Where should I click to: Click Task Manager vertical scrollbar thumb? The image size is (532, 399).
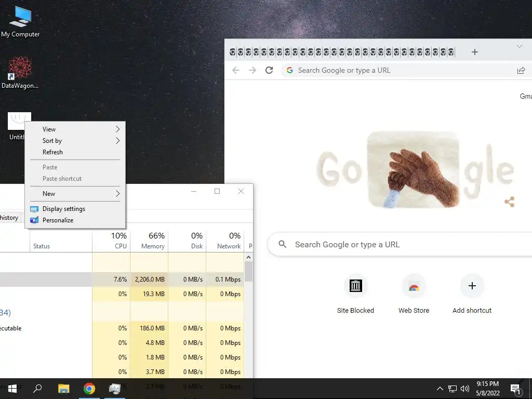[248, 272]
